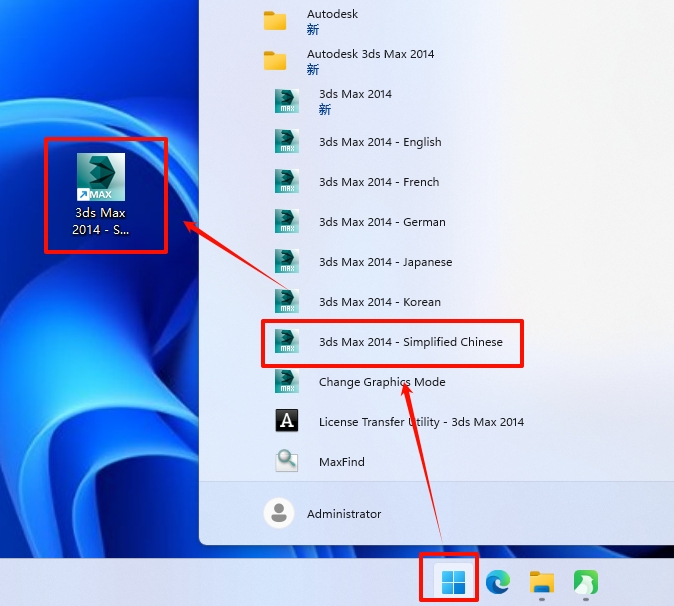Image resolution: width=674 pixels, height=606 pixels.
Task: Open Microsoft Edge from the taskbar
Action: click(x=497, y=581)
